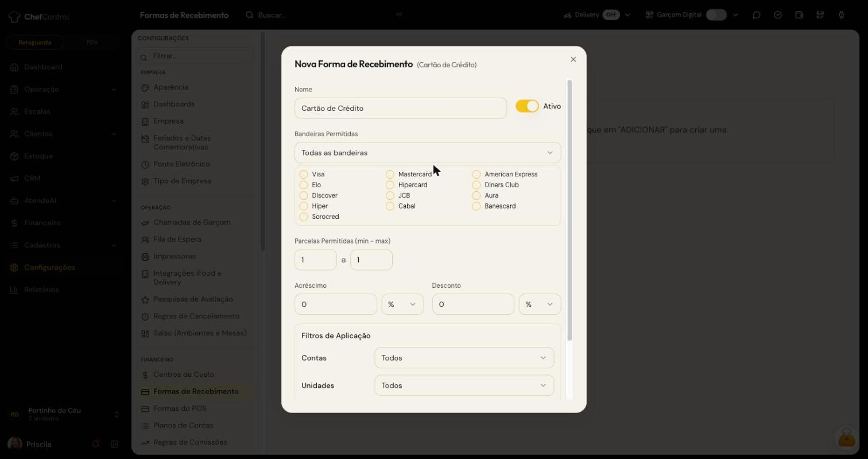Choose the Hipercard brand
The width and height of the screenshot is (868, 459).
(390, 185)
